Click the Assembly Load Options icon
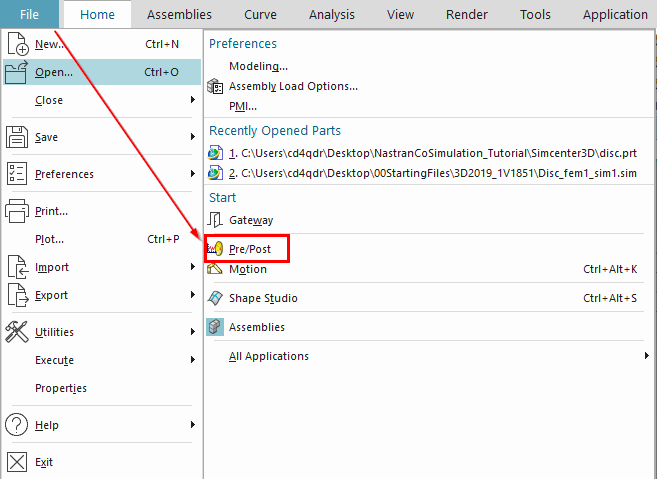 pyautogui.click(x=215, y=86)
